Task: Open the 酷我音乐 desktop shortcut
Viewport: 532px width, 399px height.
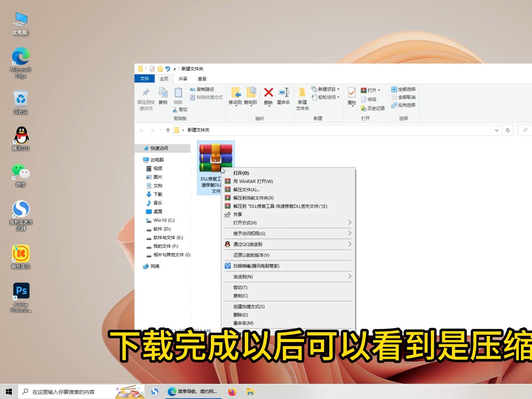Action: (21, 257)
